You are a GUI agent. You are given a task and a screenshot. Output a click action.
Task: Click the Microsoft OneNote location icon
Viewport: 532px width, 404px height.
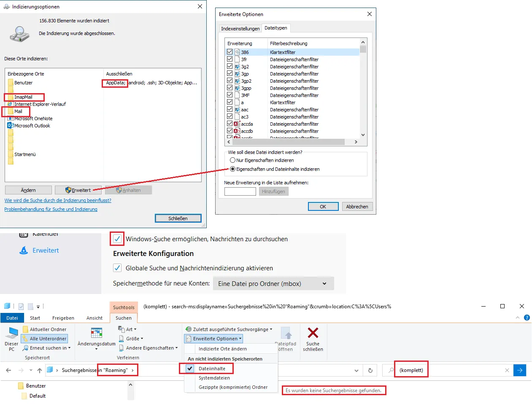pyautogui.click(x=11, y=119)
